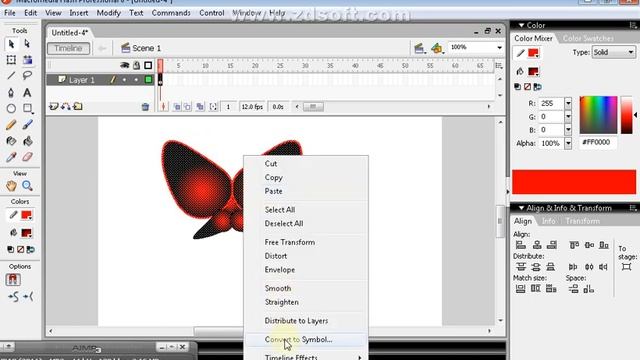
Task: Choose Convert to Symbol from context menu
Action: click(x=306, y=340)
